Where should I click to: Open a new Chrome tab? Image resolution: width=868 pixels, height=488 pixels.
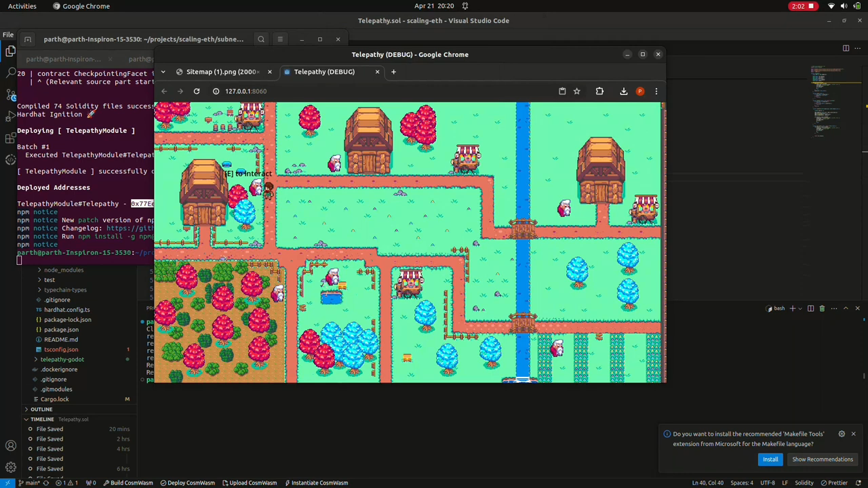pos(393,72)
